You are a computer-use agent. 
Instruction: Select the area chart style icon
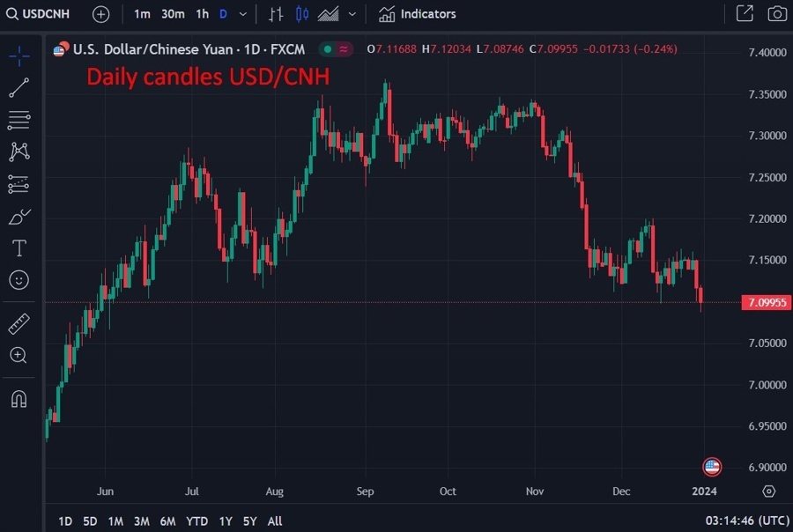[329, 14]
